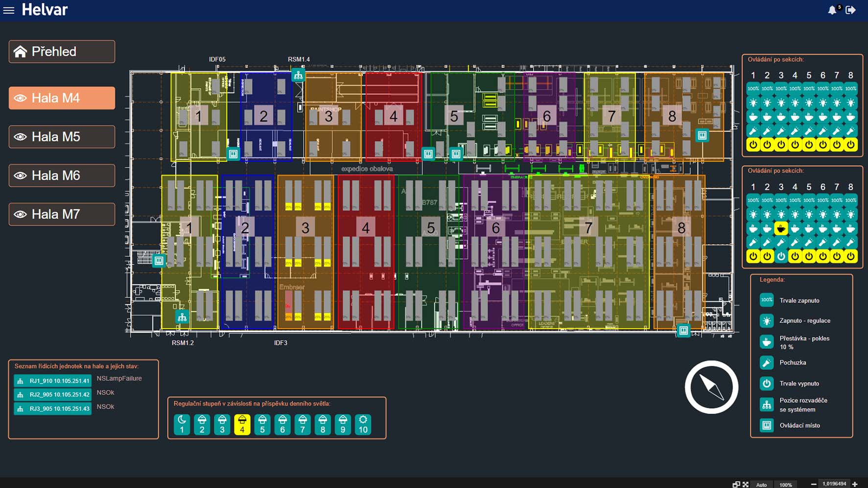Increase zoom with the plus button

855,484
